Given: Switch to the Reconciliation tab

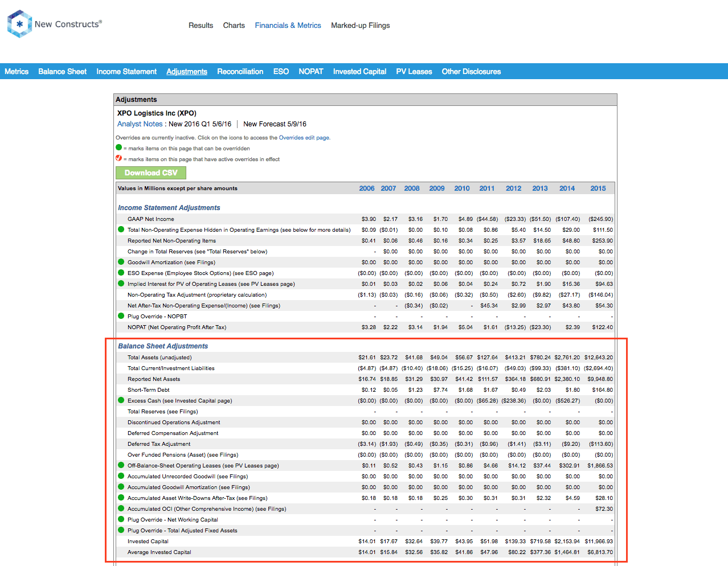Looking at the screenshot, I should tap(240, 72).
